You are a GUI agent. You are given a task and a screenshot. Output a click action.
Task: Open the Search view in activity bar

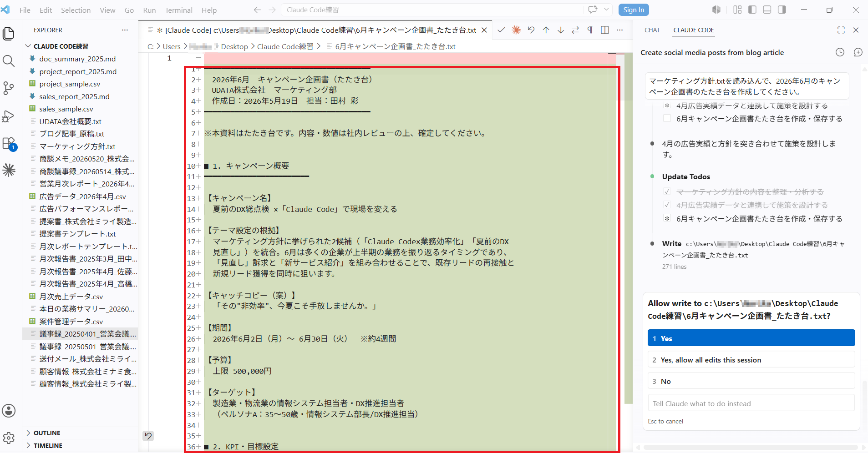pyautogui.click(x=9, y=60)
